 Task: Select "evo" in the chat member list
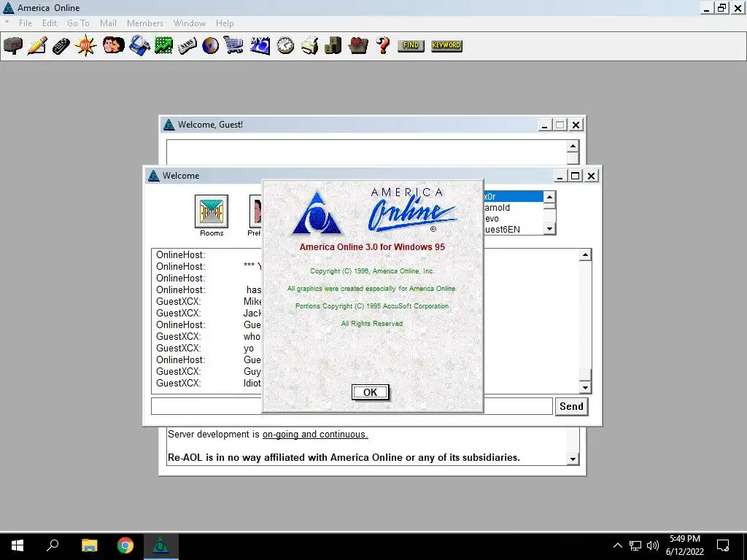tap(513, 219)
